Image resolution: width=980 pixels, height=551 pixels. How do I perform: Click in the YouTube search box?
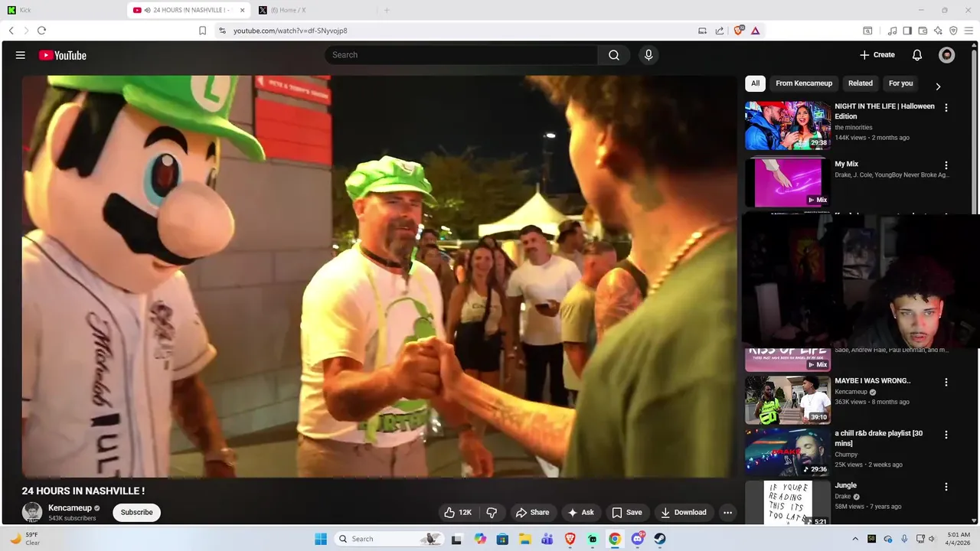462,55
